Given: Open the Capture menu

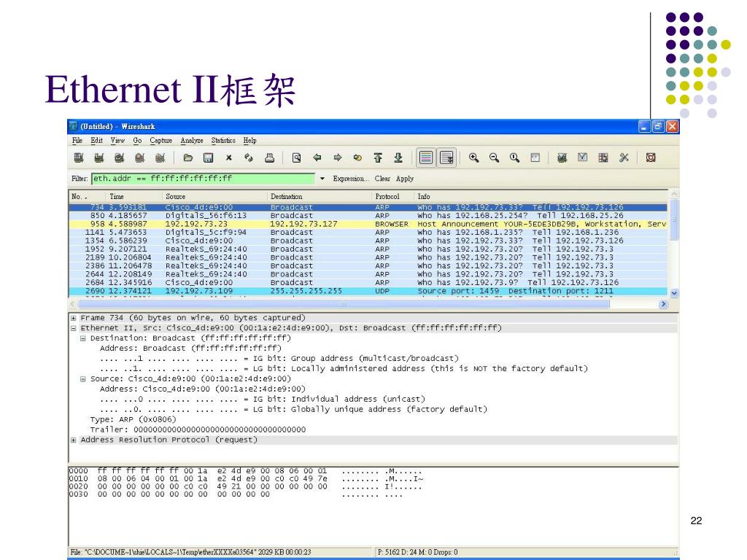Looking at the screenshot, I should (x=161, y=141).
